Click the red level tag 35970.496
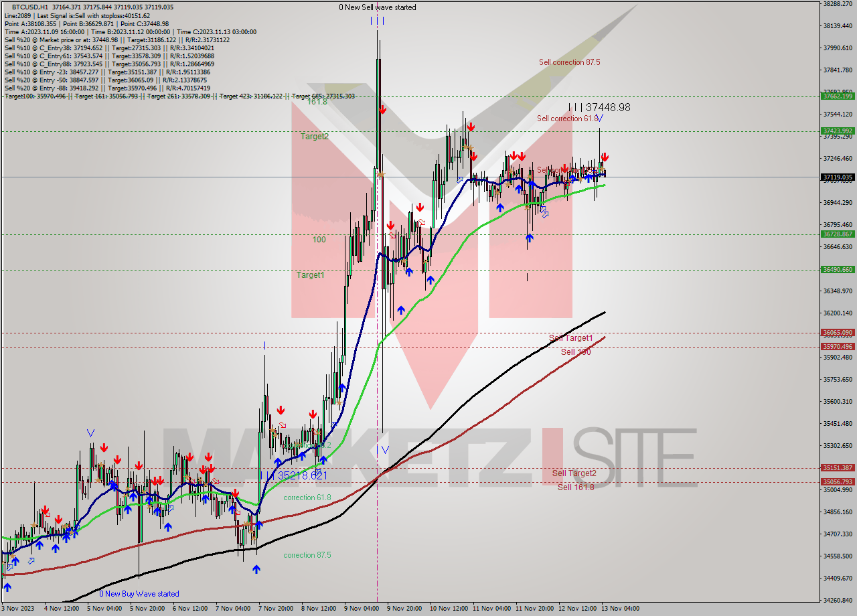Image resolution: width=857 pixels, height=616 pixels. 838,346
